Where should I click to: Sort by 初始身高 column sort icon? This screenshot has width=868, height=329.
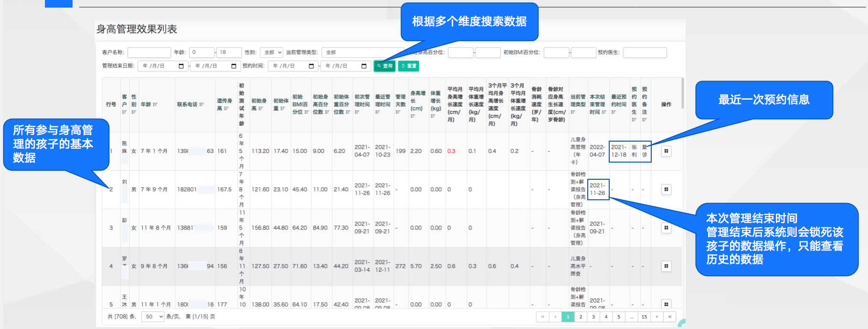point(261,108)
